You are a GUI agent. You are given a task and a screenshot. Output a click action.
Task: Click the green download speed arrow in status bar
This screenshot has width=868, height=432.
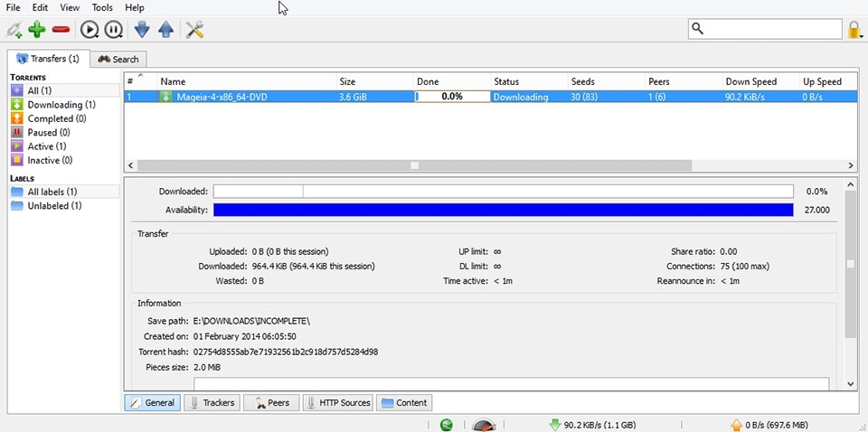pyautogui.click(x=554, y=425)
